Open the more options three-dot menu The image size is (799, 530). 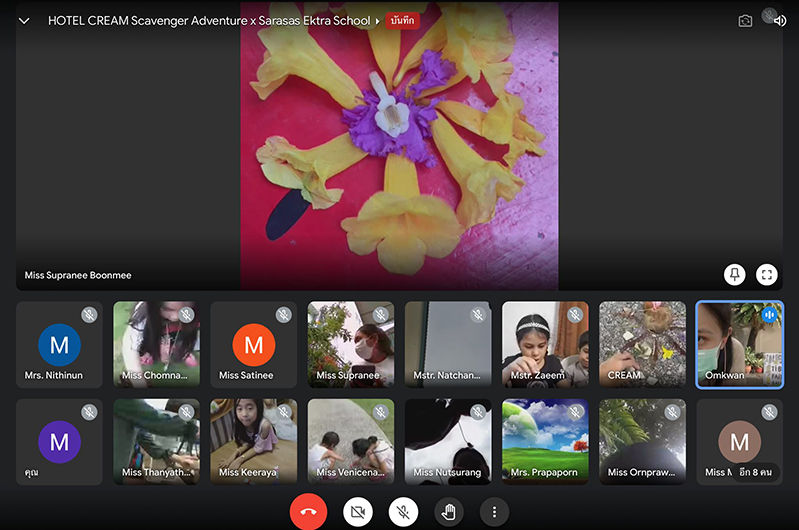(494, 512)
